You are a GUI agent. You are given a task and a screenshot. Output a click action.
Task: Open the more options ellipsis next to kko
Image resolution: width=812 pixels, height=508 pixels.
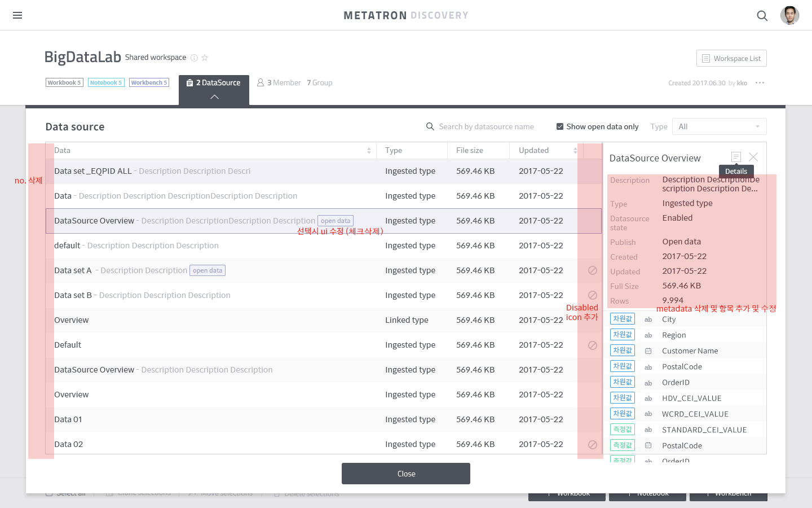(x=760, y=83)
